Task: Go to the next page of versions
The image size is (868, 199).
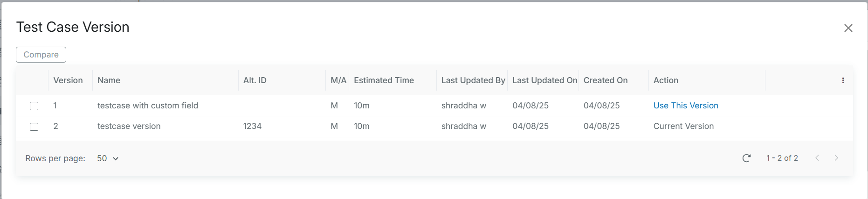Action: [836, 158]
